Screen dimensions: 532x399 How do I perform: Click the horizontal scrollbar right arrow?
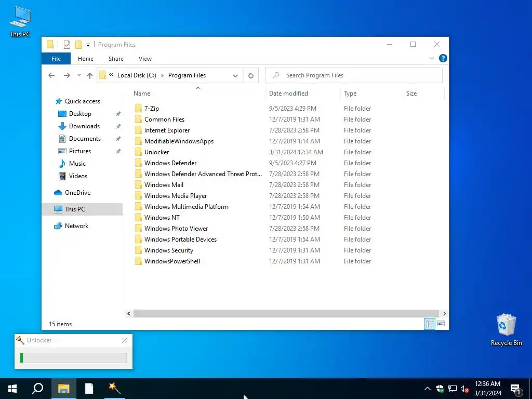(x=444, y=313)
